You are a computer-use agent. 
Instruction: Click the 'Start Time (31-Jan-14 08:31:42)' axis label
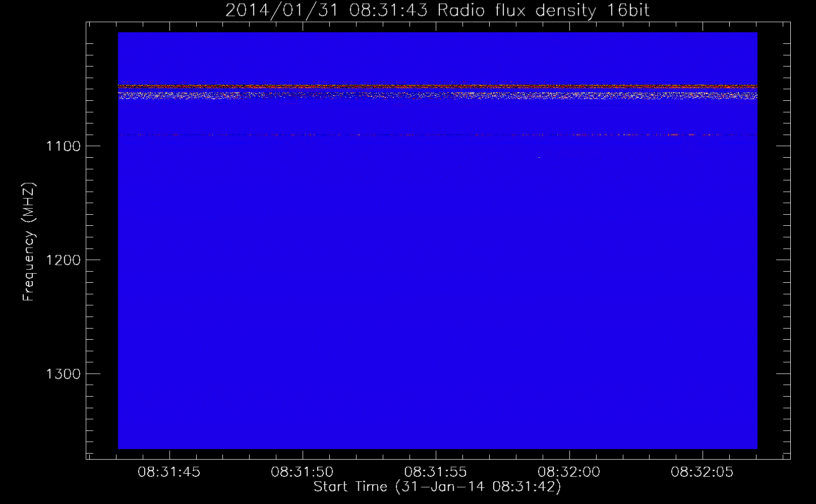click(437, 487)
